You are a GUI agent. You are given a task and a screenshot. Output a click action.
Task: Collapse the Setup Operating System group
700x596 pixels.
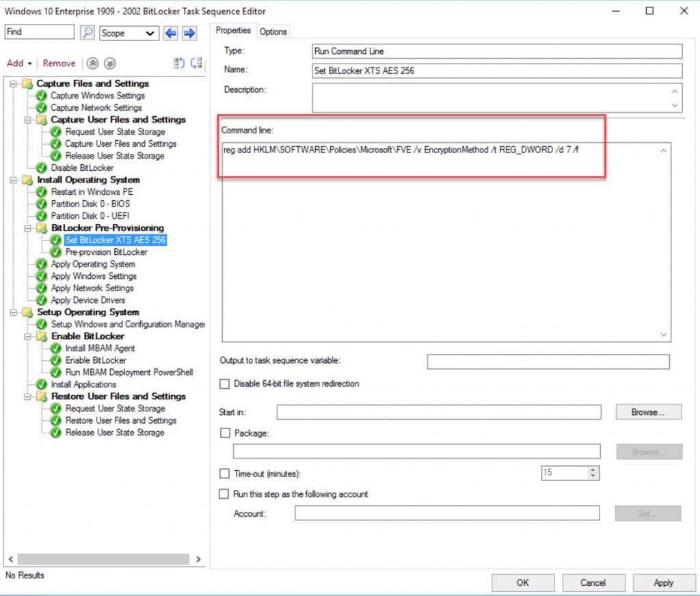coord(14,312)
